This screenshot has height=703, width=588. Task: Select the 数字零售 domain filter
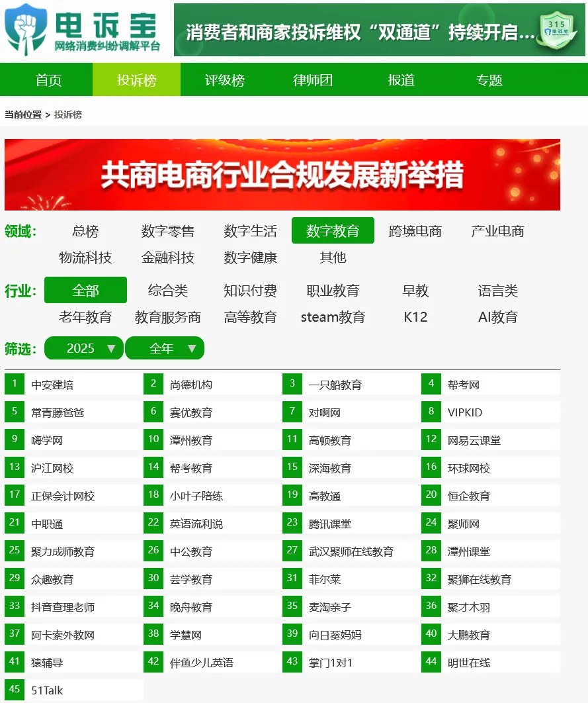point(168,231)
